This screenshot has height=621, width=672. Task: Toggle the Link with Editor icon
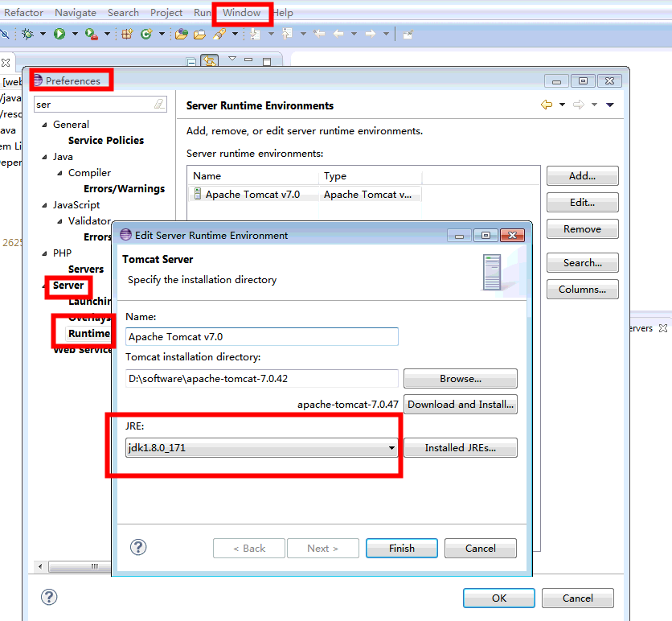[x=210, y=60]
